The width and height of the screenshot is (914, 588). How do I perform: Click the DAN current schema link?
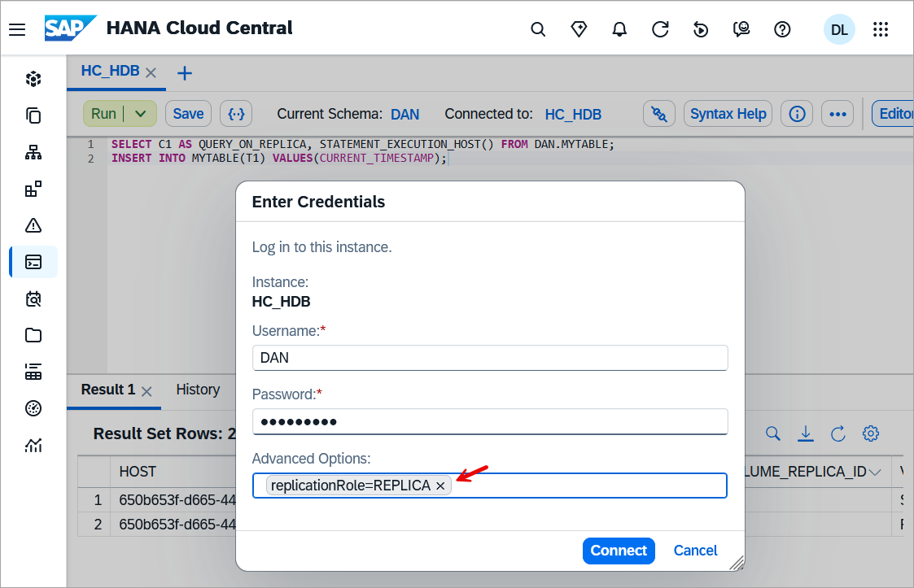pos(405,114)
